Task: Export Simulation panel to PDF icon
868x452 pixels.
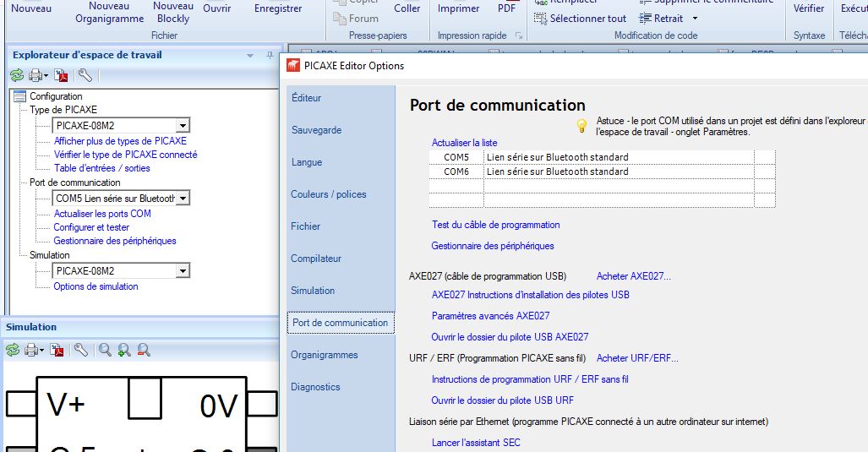Action: [x=57, y=350]
